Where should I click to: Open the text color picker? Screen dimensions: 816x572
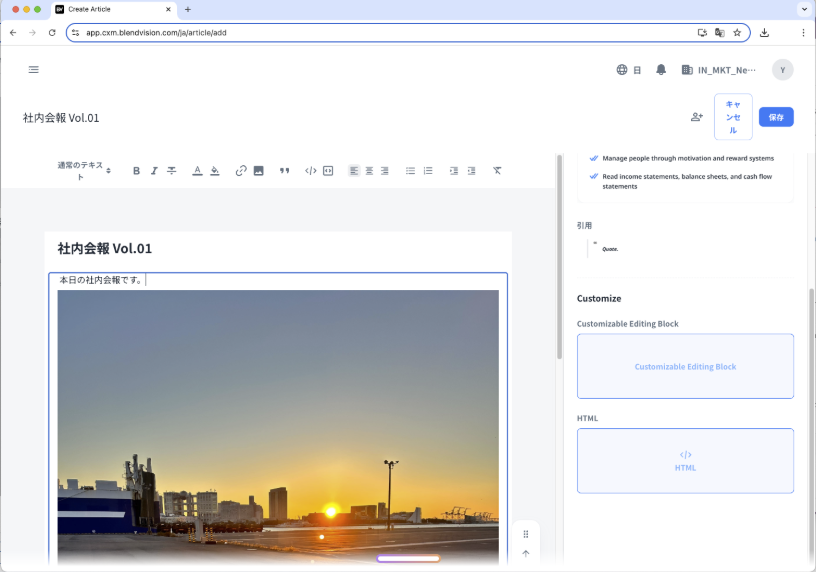[x=197, y=171]
